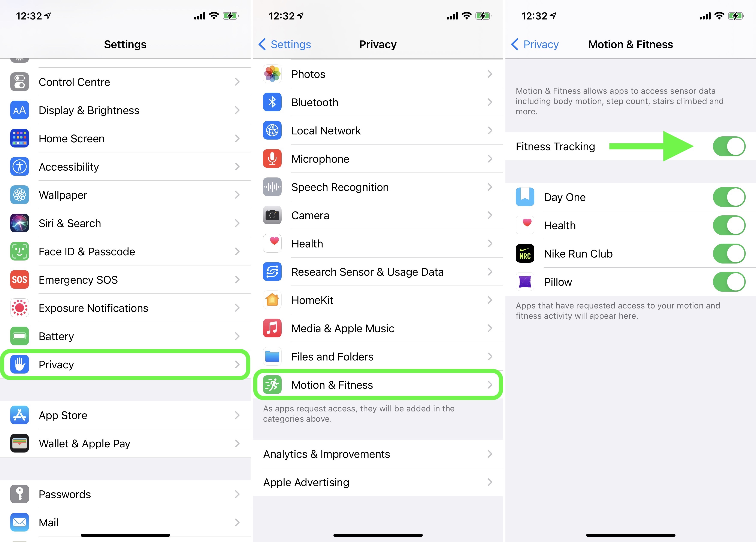The height and width of the screenshot is (542, 756).
Task: Expand the Motion & Fitness section
Action: pyautogui.click(x=378, y=385)
